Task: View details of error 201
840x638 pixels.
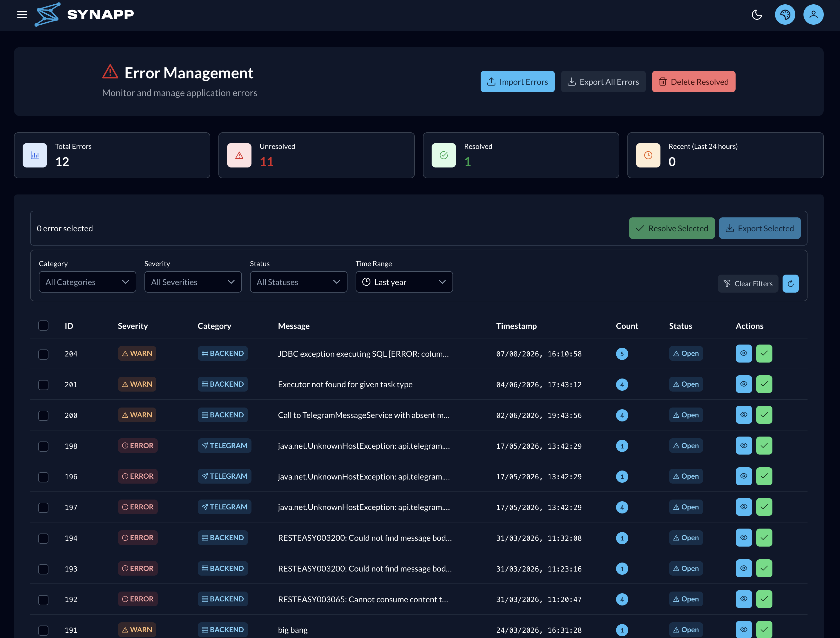Action: (x=743, y=384)
